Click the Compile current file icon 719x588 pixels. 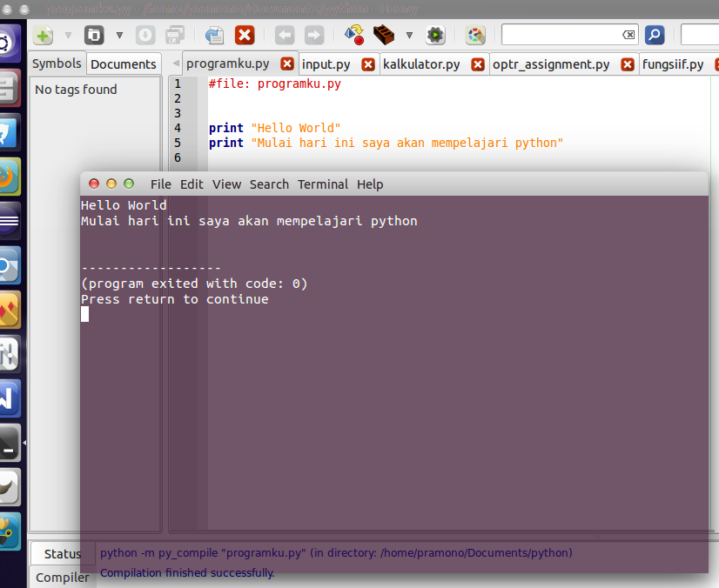click(x=354, y=36)
